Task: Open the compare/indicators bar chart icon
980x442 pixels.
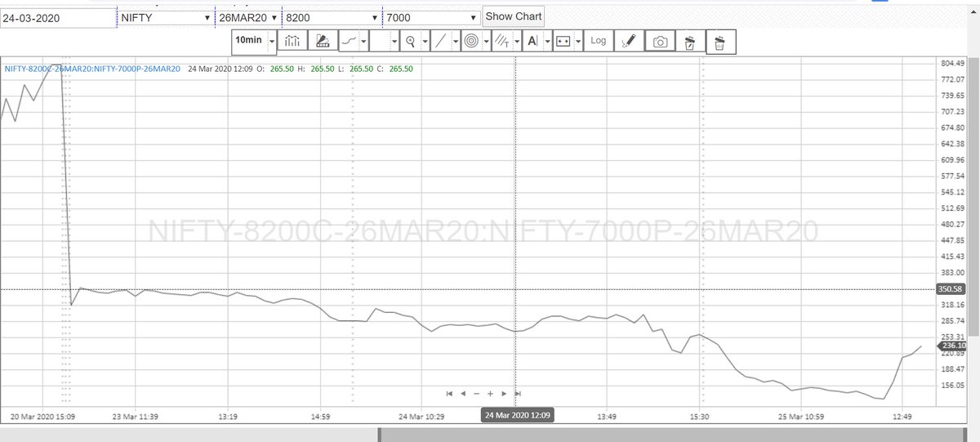Action: 292,41
